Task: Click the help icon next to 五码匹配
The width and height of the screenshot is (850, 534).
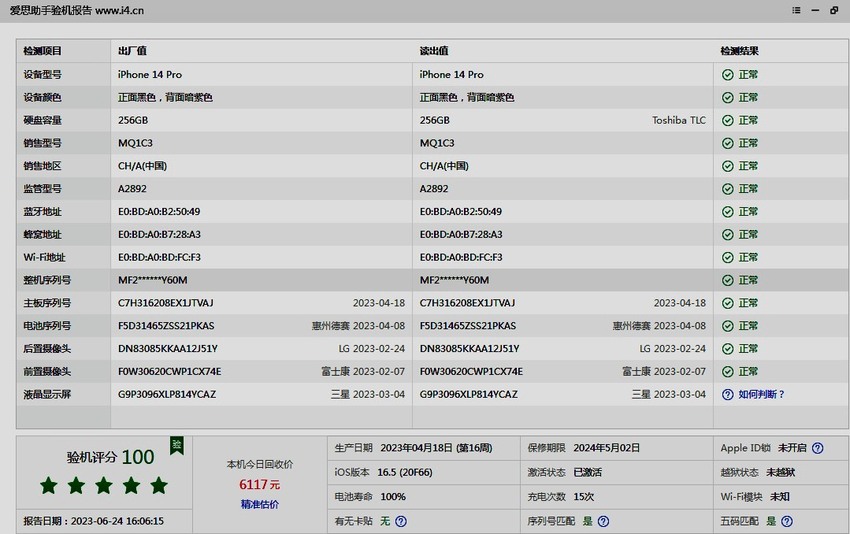Action: (x=787, y=522)
